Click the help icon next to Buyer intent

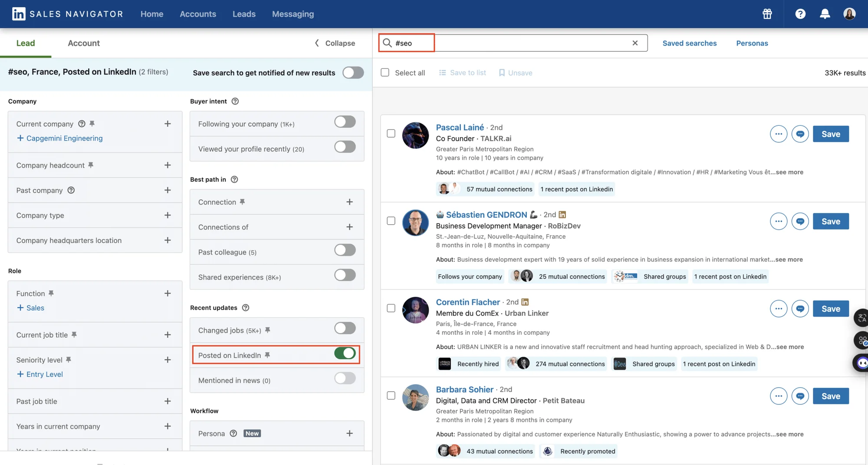[235, 101]
